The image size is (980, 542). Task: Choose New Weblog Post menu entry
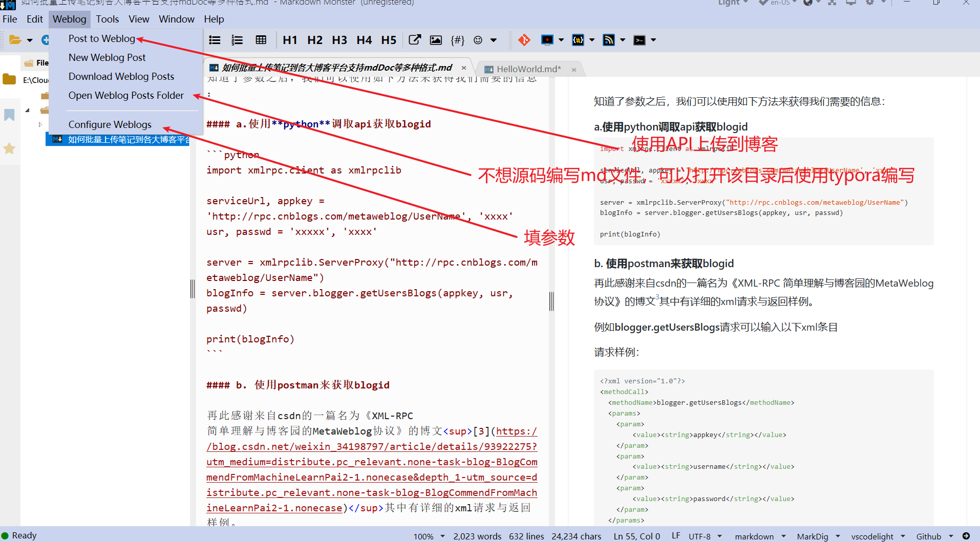[x=107, y=57]
